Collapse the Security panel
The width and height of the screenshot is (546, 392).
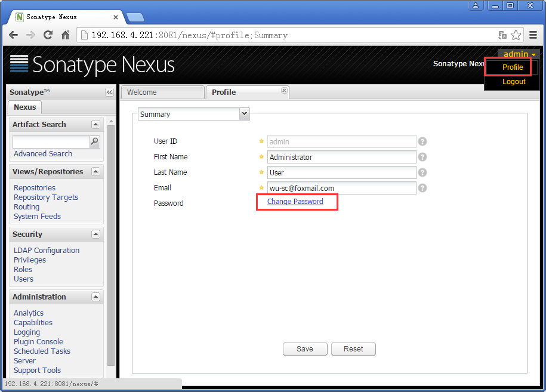95,234
